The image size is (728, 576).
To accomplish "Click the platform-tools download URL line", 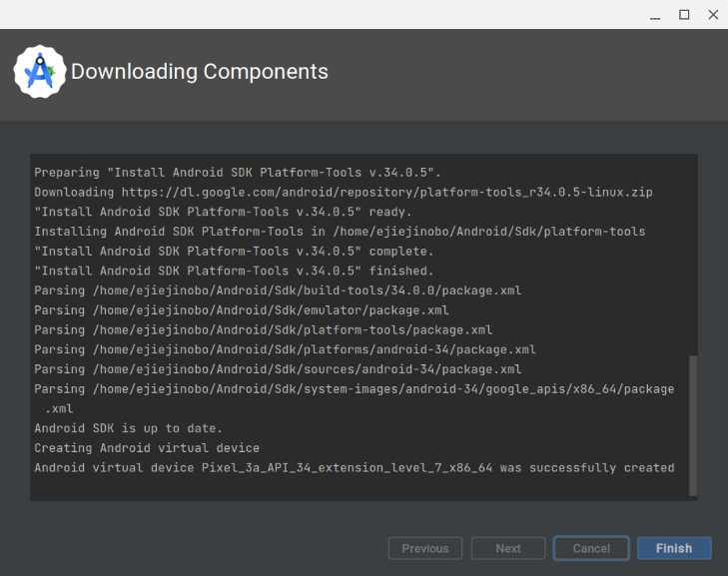I will 344,192.
